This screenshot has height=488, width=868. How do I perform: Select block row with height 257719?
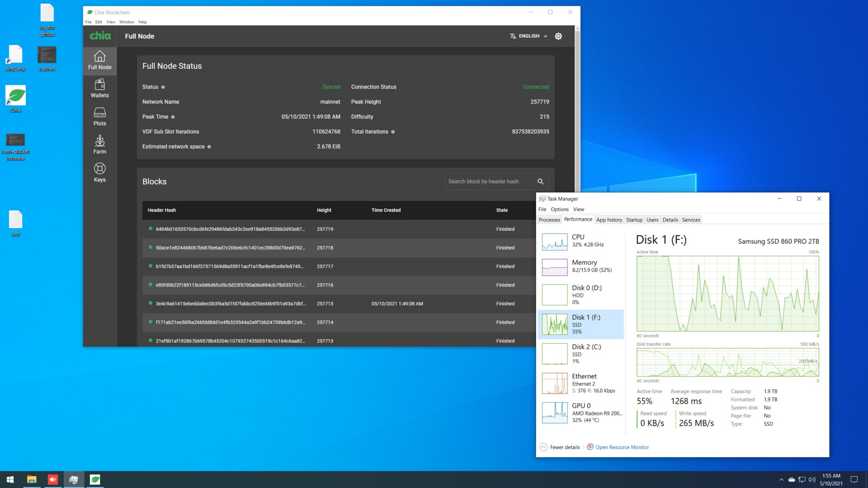point(339,229)
